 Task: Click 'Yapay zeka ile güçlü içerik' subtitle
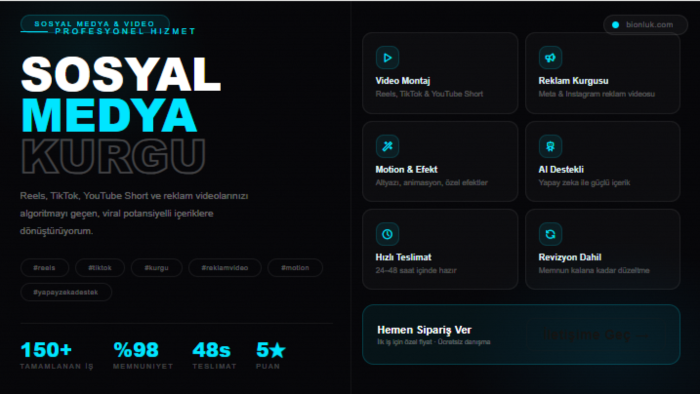click(584, 182)
